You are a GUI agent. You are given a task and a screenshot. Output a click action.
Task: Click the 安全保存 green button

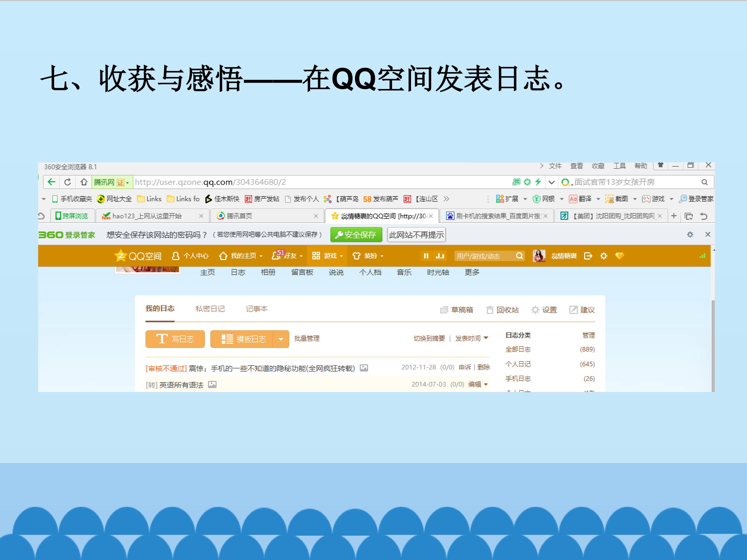point(356,235)
